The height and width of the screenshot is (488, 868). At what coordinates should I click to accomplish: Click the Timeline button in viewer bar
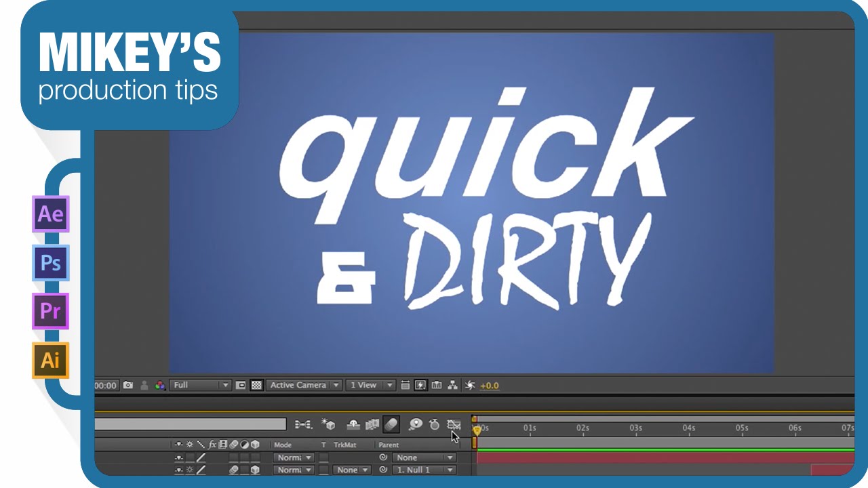(437, 385)
